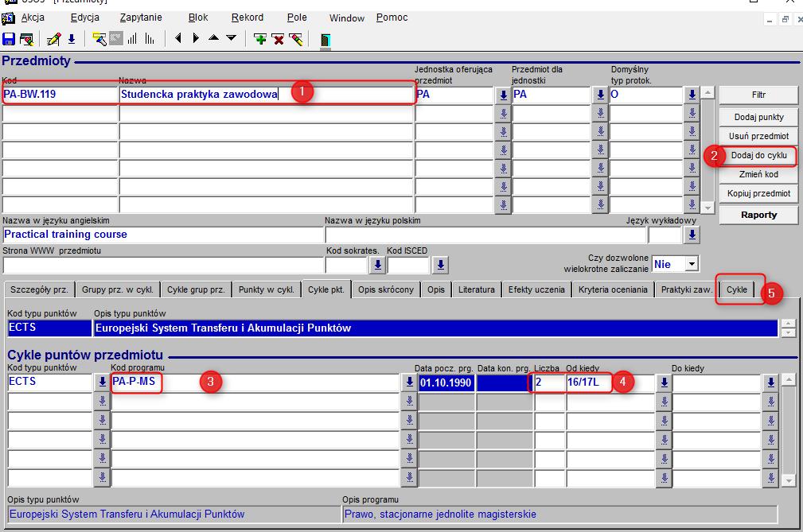
Task: Click the Dodaj do cyklu button
Action: 758,155
